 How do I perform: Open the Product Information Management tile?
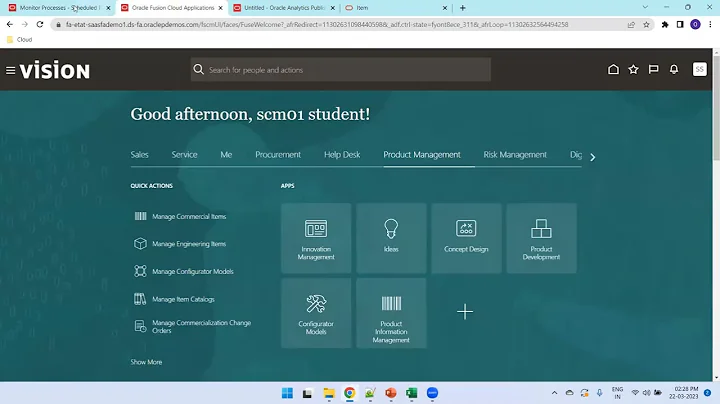point(391,313)
